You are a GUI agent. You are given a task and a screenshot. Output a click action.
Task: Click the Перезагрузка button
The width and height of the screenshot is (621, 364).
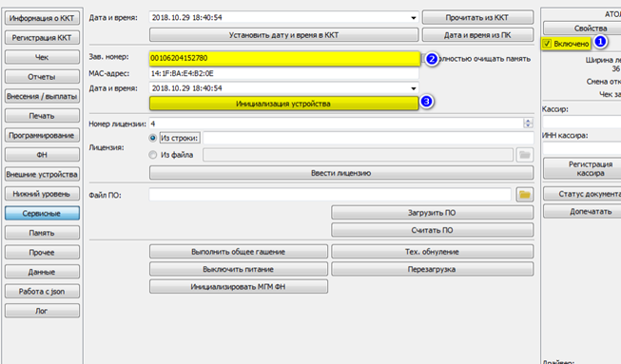(432, 269)
